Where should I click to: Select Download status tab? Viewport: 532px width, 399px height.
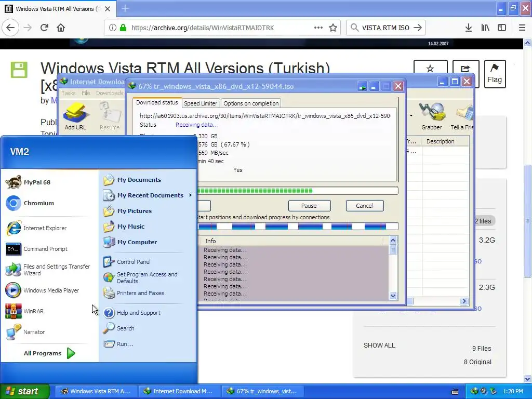tap(157, 102)
